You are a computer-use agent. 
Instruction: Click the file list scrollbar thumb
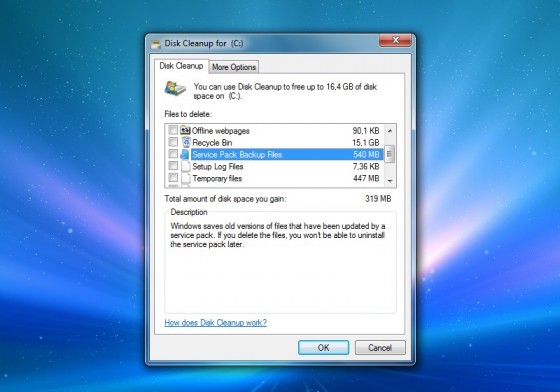[x=390, y=154]
